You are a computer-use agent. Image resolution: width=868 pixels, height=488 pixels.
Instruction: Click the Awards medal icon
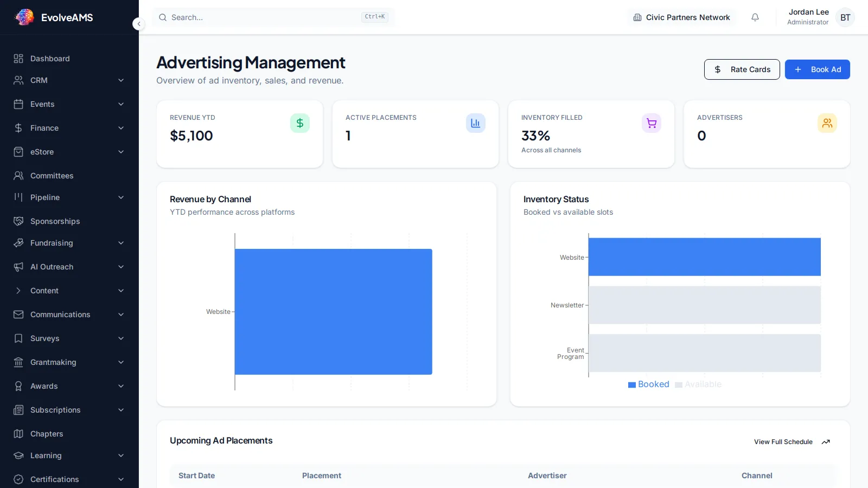click(x=18, y=386)
